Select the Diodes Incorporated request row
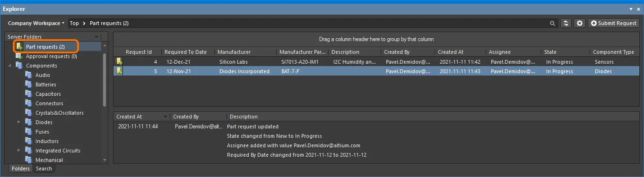The height and width of the screenshot is (177, 644). point(376,71)
